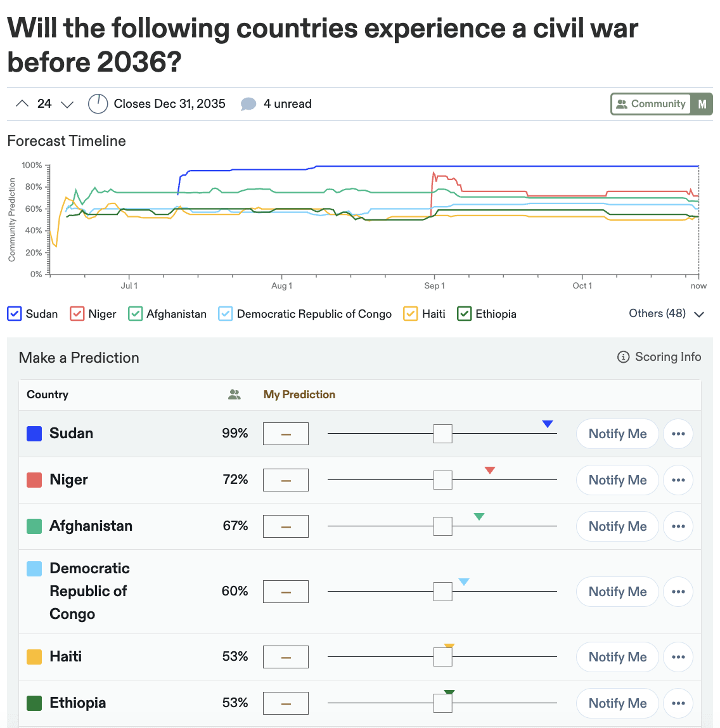Open more options for Democratic Republic of Congo
Image resolution: width=720 pixels, height=728 pixels.
point(678,592)
